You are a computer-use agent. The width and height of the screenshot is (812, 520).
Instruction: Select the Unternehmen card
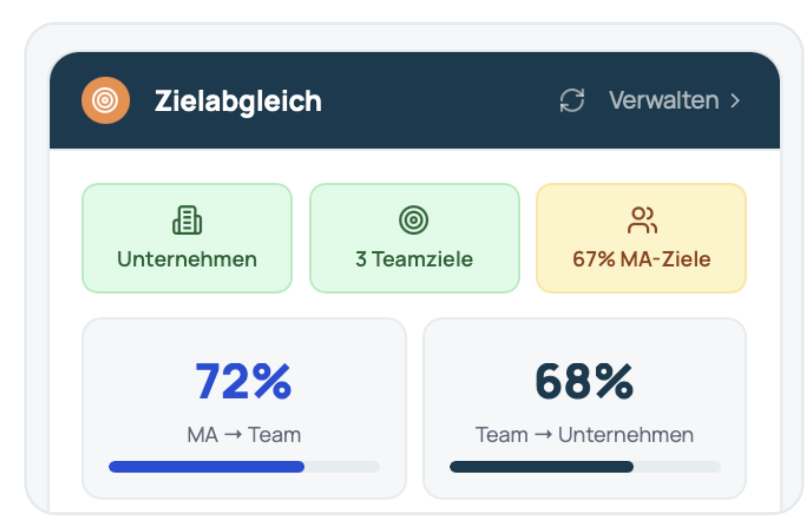187,238
